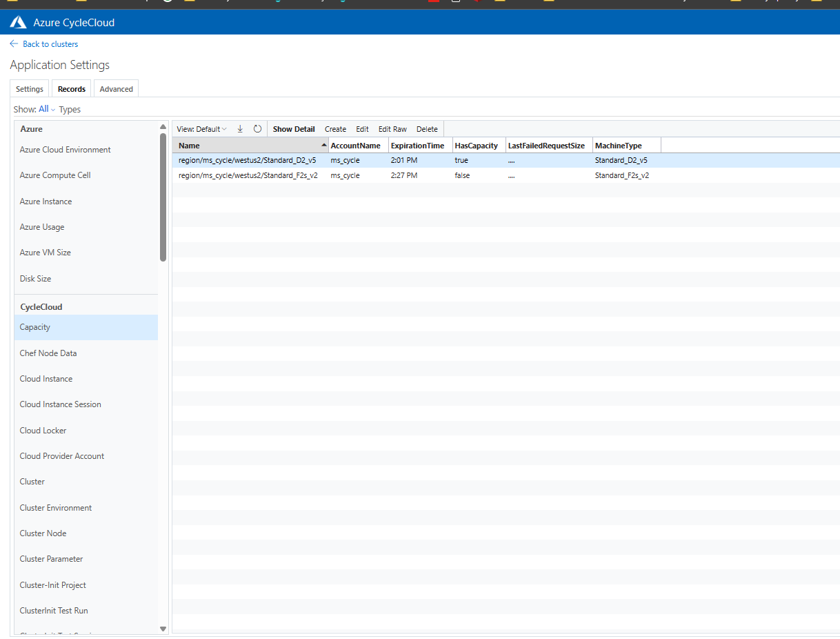Switch to the Settings tab
This screenshot has height=639, width=840.
click(x=30, y=89)
